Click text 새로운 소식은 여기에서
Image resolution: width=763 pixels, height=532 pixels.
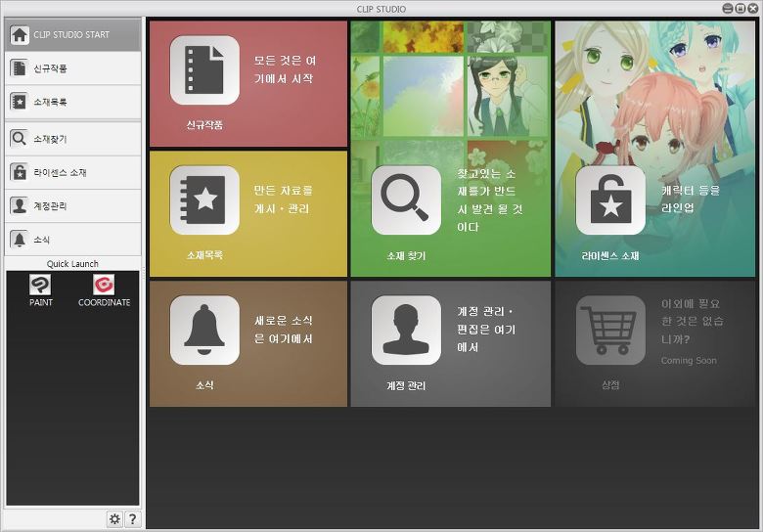(284, 330)
